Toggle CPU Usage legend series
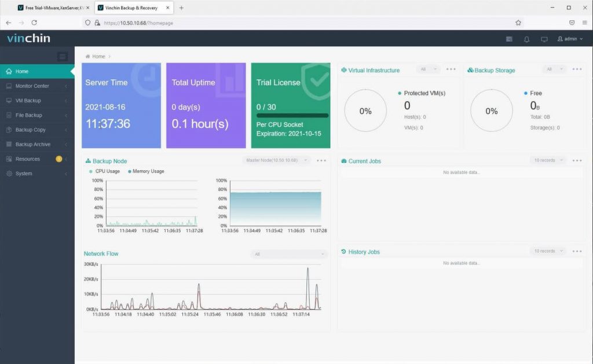Screen dimensions: 593x364 point(105,171)
